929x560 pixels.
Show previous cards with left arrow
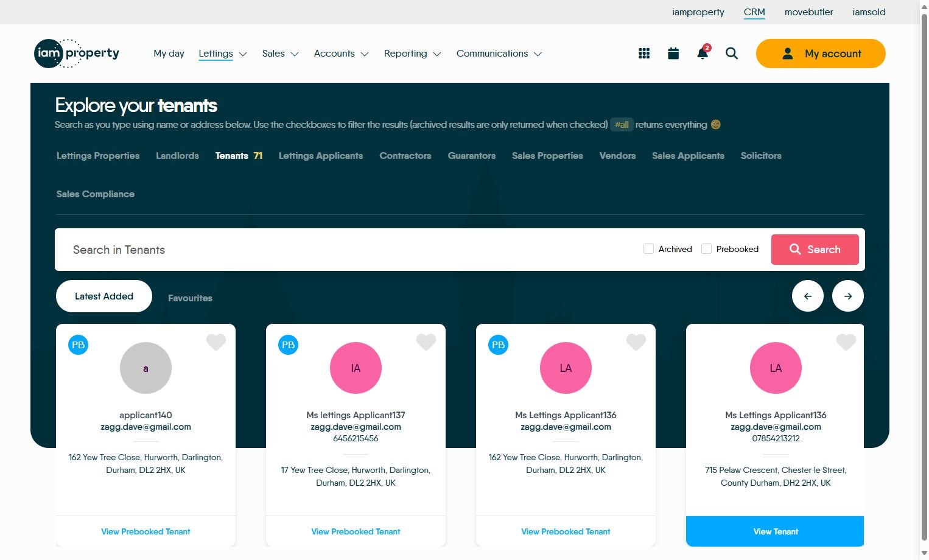[x=808, y=296]
